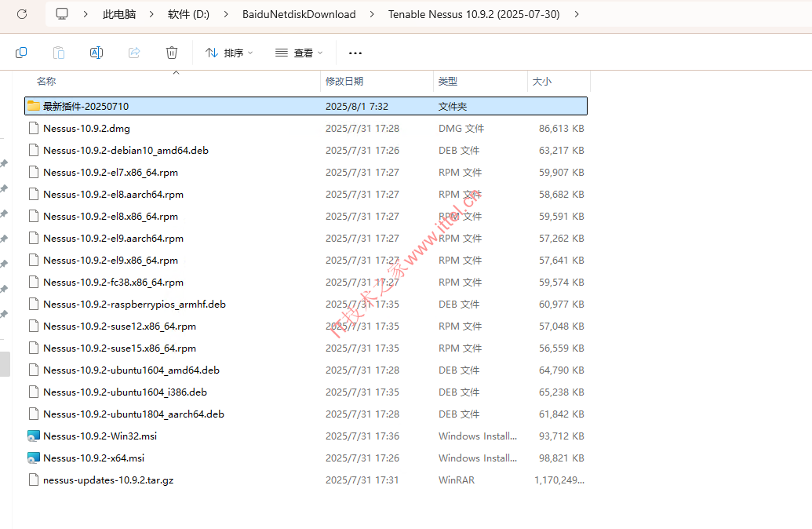The width and height of the screenshot is (812, 529).
Task: Click the DMG 文件 type cell
Action: [461, 129]
